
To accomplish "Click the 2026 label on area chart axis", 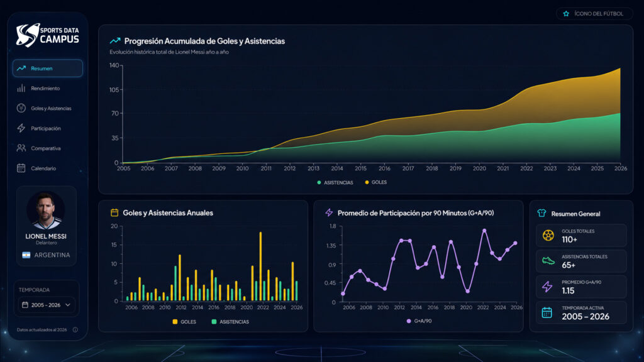I will point(621,168).
